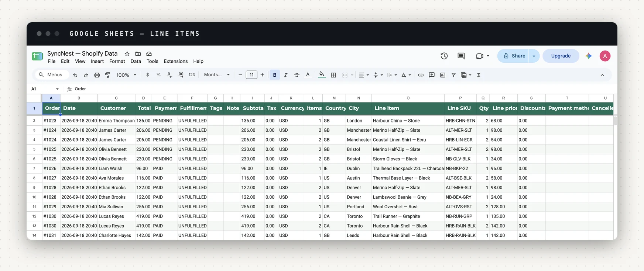Open the Help menu

tap(198, 62)
